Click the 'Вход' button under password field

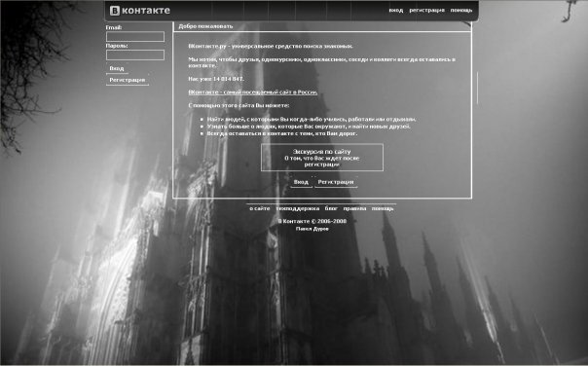[x=117, y=68]
